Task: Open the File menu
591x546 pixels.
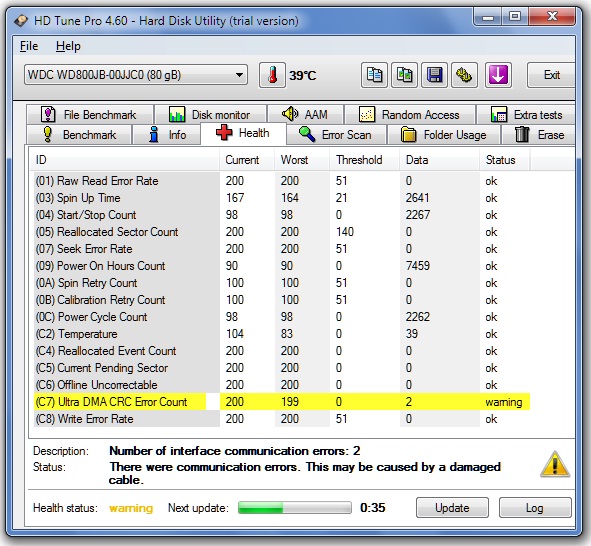Action: [29, 46]
